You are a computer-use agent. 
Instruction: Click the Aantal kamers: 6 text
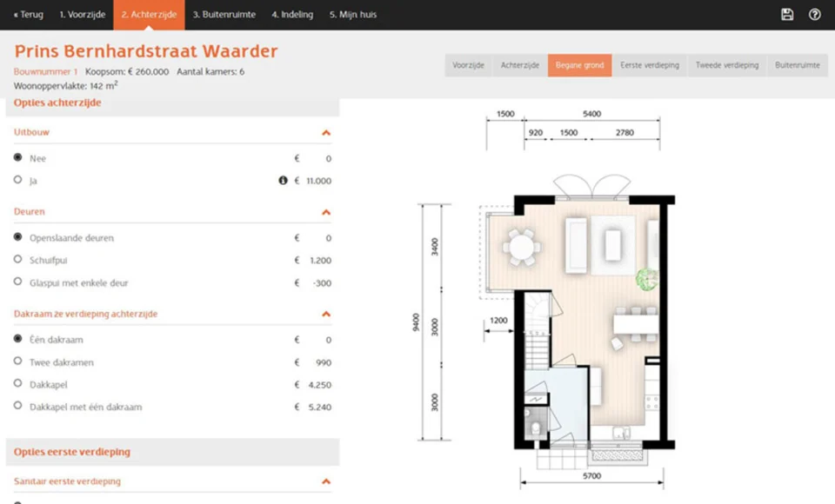click(x=210, y=71)
